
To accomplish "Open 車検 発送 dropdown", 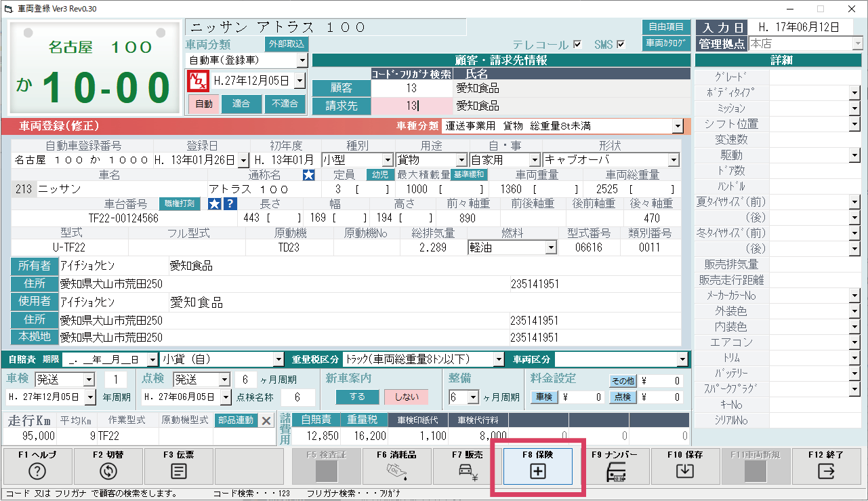I will click(x=89, y=379).
